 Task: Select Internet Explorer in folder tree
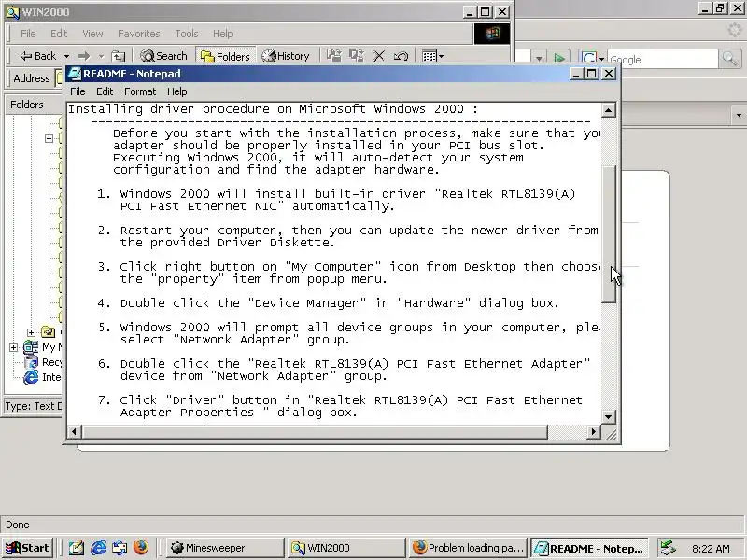click(43, 377)
